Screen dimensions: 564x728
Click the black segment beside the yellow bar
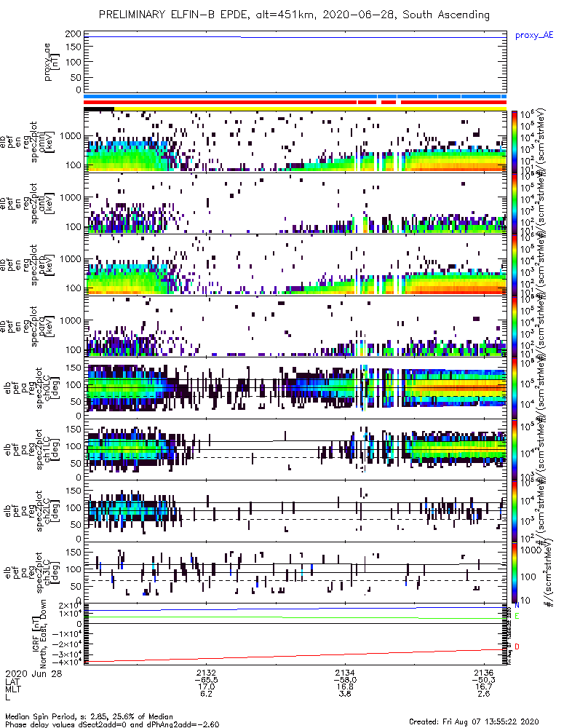point(99,108)
